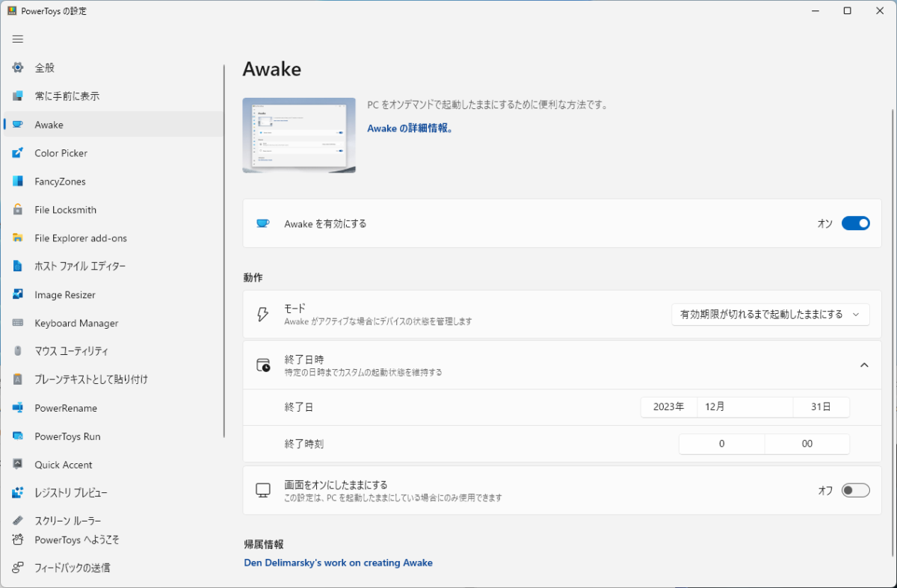897x588 pixels.
Task: Click the lightning bolt モード icon
Action: point(262,315)
